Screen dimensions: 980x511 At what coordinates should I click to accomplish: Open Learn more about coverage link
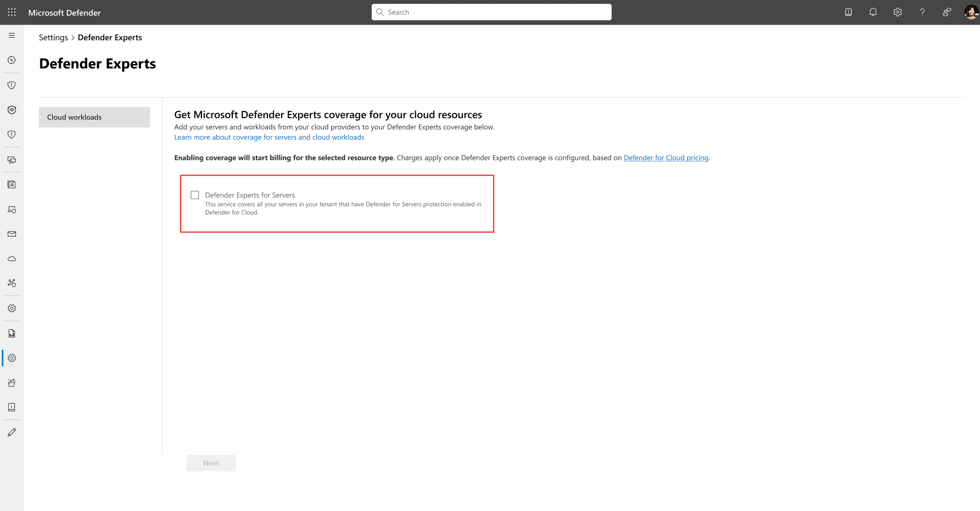tap(269, 137)
